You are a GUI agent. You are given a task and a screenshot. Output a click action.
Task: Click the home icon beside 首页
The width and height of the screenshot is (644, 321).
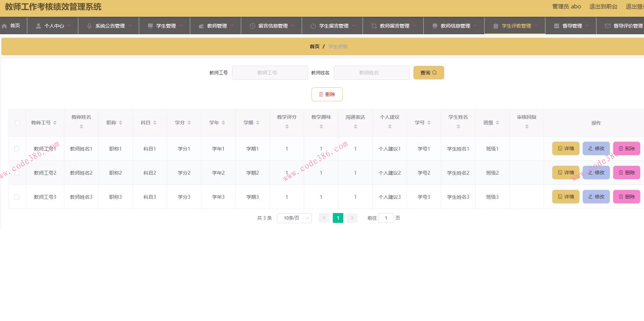pos(5,25)
